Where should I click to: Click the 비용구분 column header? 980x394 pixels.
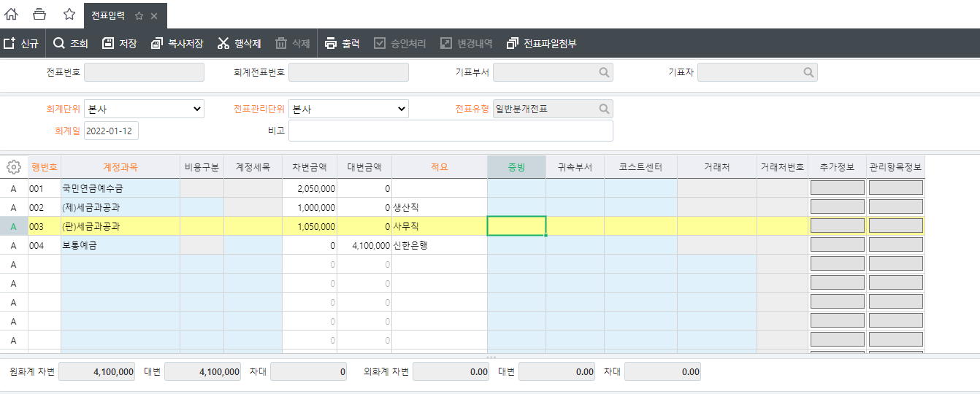(202, 167)
